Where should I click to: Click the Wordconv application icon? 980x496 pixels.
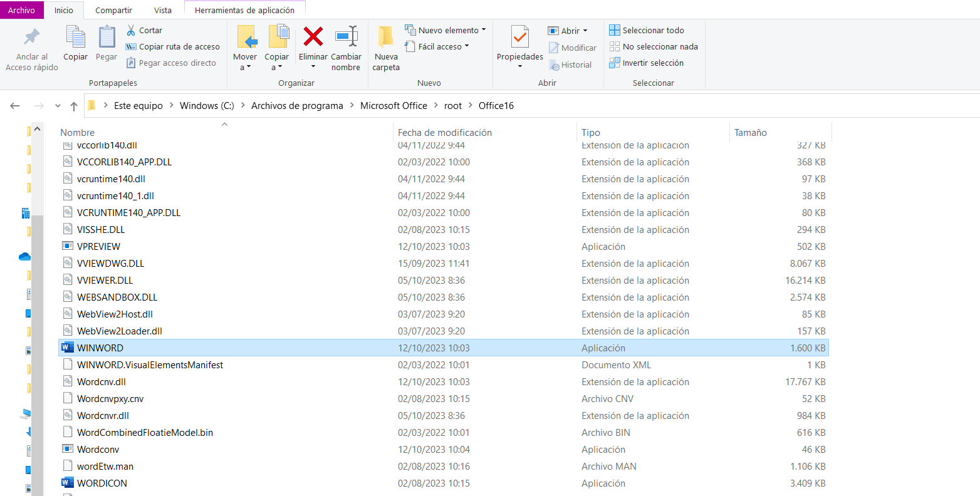pyautogui.click(x=68, y=449)
